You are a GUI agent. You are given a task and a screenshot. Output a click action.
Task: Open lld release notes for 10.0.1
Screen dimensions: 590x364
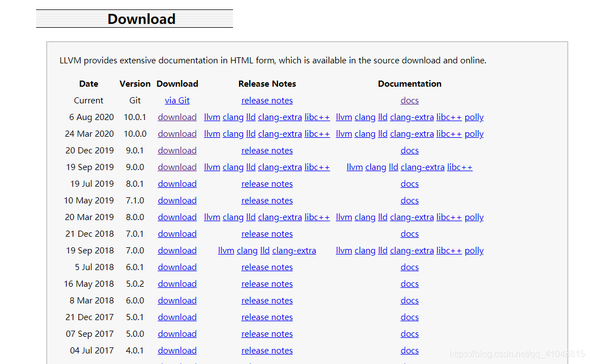[x=251, y=117]
